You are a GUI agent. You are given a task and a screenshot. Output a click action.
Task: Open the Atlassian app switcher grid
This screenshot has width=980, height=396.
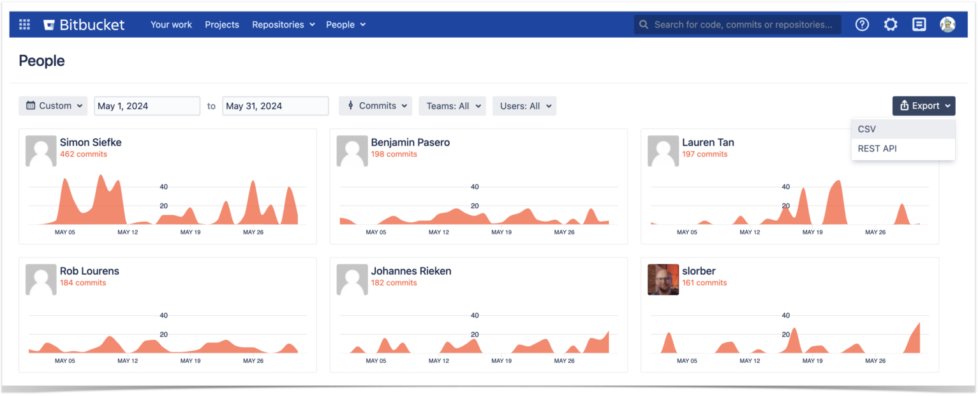[24, 24]
